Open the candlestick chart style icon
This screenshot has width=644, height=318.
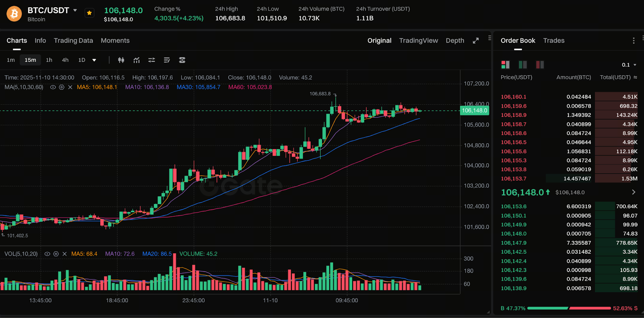121,60
